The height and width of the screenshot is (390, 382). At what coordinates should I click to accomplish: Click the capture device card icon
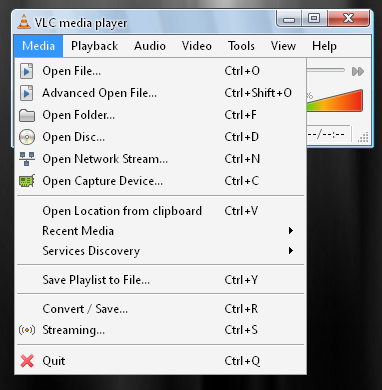coord(27,181)
